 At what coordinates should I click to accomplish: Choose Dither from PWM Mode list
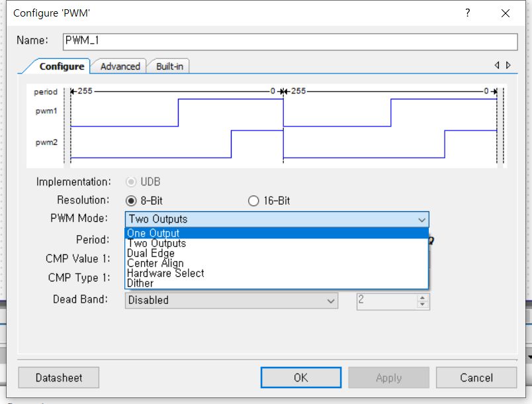coord(277,283)
